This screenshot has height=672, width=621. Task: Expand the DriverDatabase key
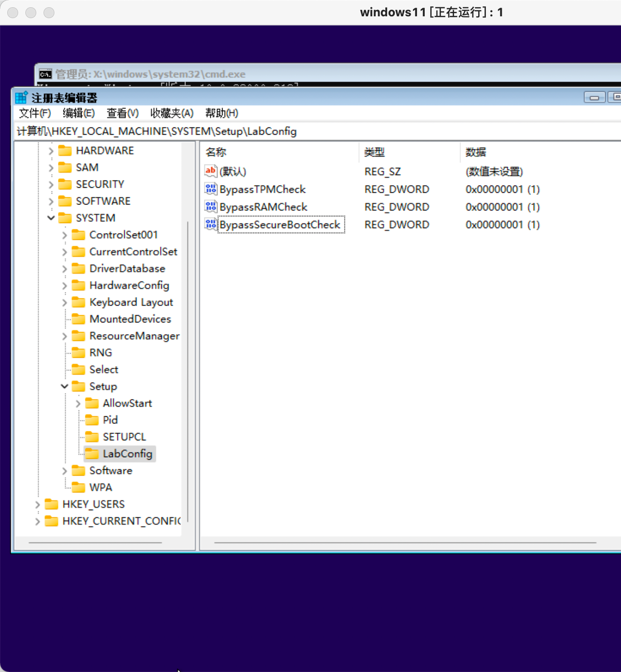click(x=64, y=269)
